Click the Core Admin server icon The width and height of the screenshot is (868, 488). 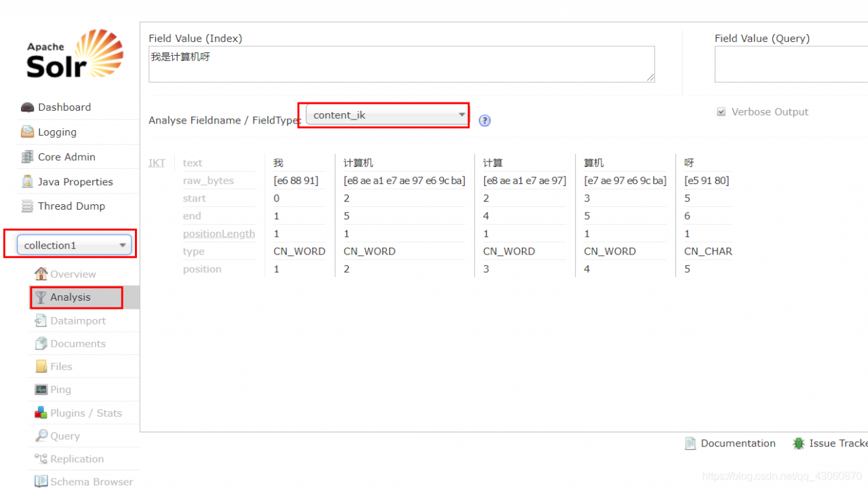[27, 157]
